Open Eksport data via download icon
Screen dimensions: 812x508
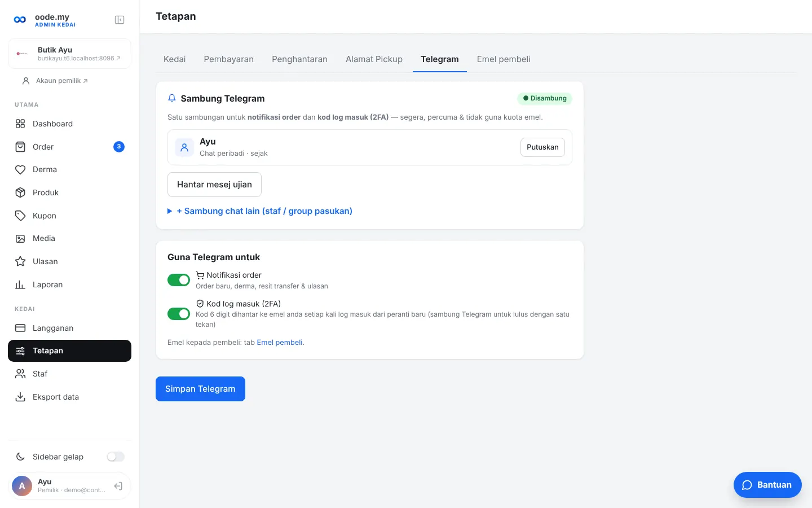pyautogui.click(x=20, y=397)
